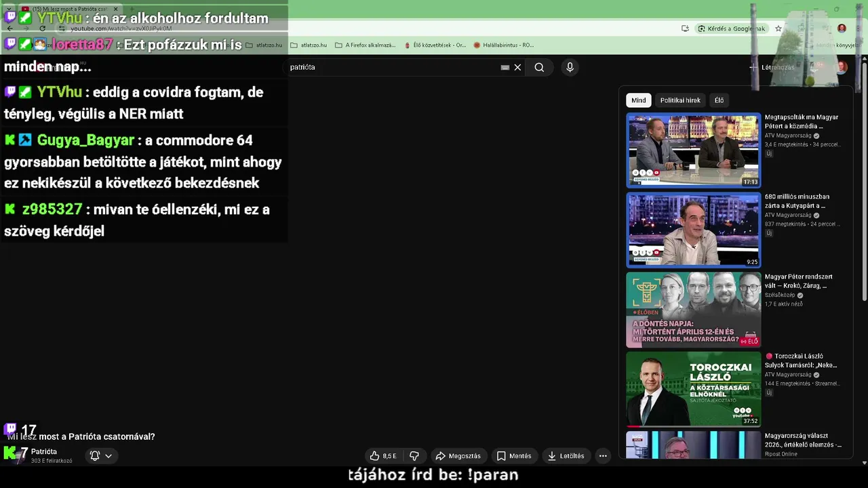
Task: Bookmark this page with the star icon
Action: pos(778,28)
